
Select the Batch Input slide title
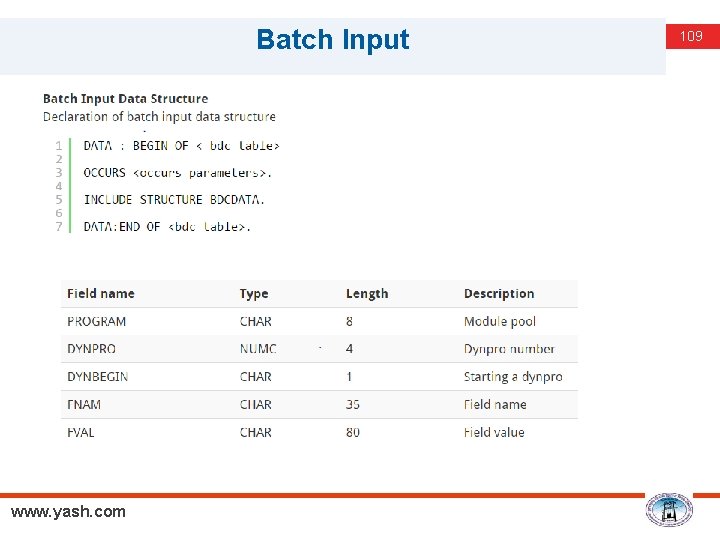[333, 39]
